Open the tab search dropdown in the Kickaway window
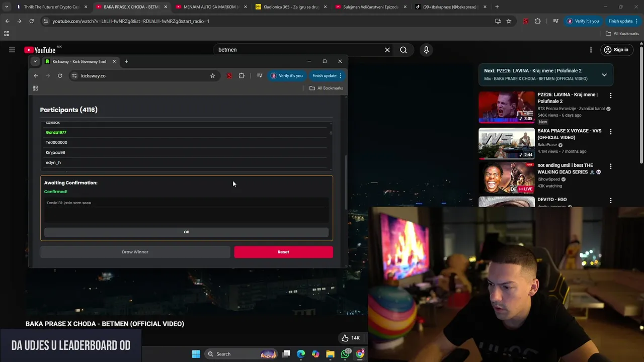 coord(35,61)
